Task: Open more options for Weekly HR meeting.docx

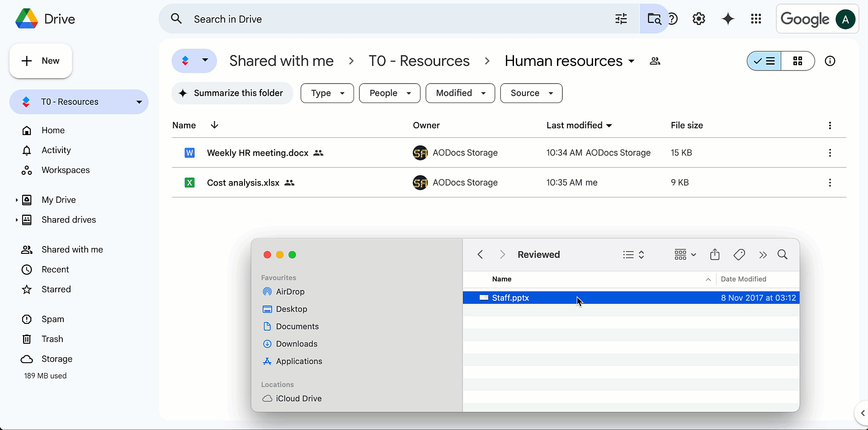Action: [x=830, y=153]
